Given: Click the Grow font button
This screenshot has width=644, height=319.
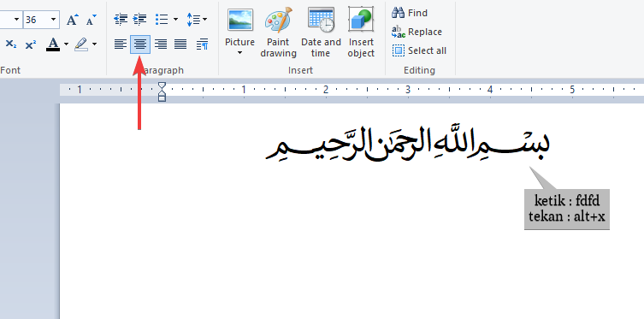Looking at the screenshot, I should tap(73, 20).
